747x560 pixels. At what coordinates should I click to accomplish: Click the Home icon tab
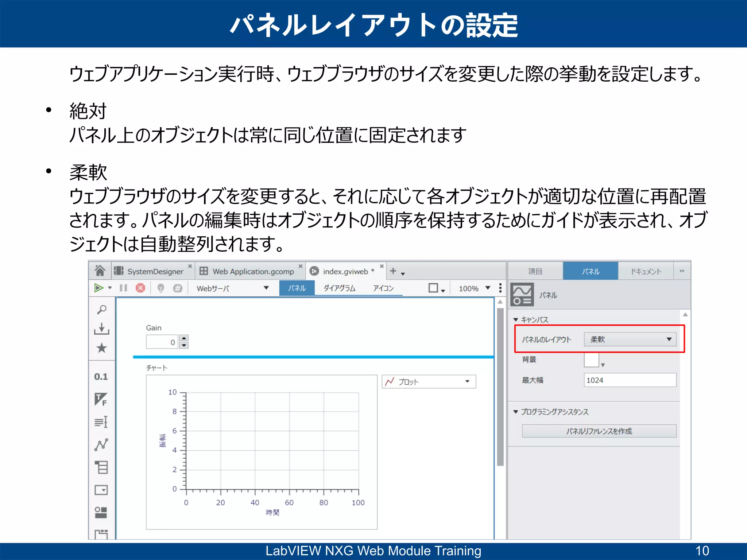click(100, 271)
